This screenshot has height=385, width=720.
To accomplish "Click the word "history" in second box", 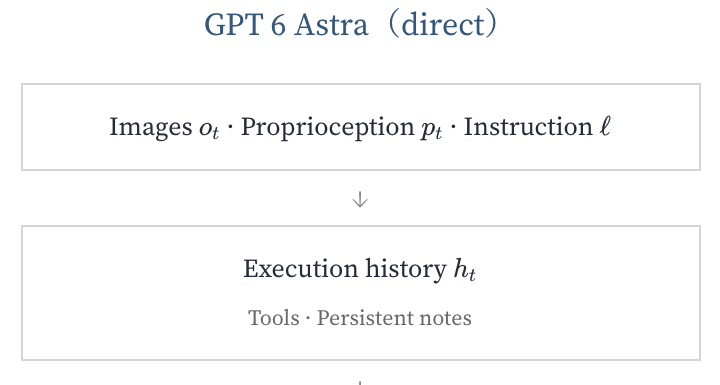I will (406, 268).
